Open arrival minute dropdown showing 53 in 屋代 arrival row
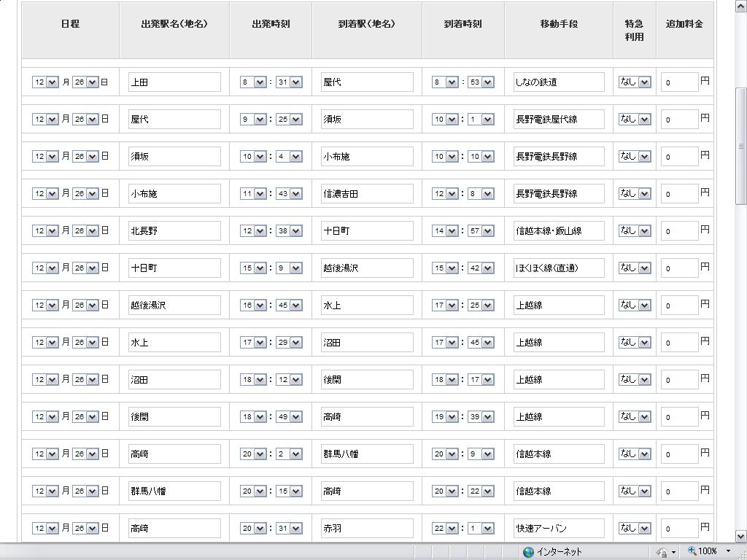 [x=481, y=82]
